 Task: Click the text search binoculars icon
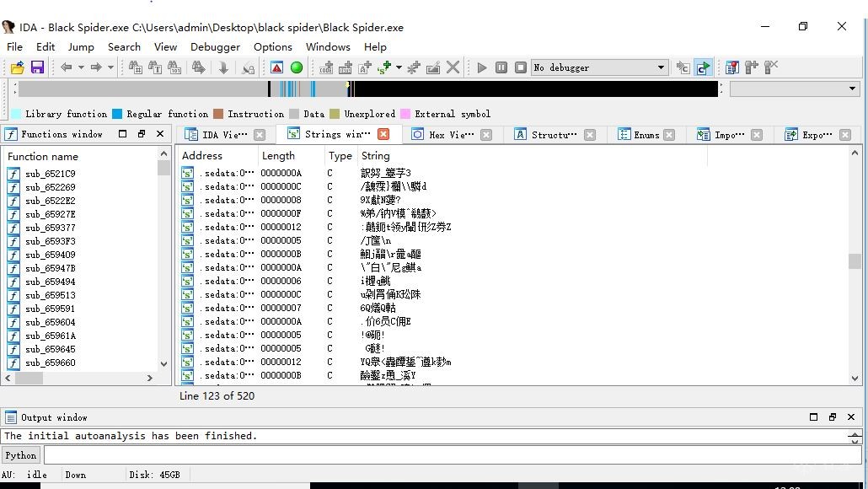point(155,67)
